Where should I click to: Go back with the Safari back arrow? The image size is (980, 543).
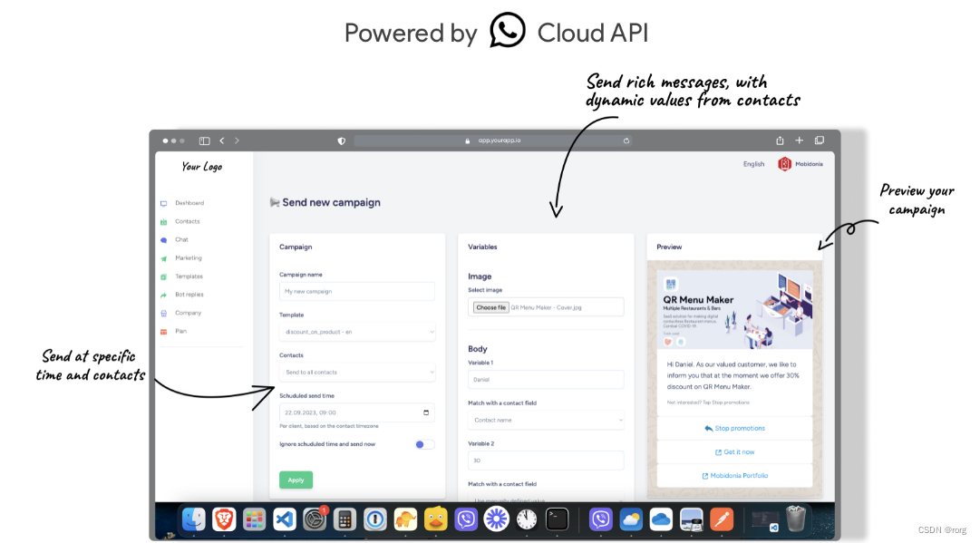(x=222, y=141)
